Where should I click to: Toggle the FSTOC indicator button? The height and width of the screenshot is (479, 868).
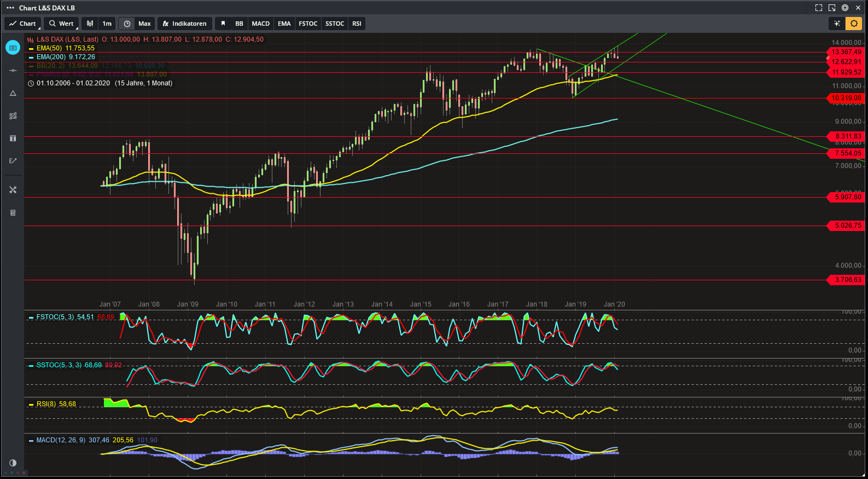click(x=308, y=24)
